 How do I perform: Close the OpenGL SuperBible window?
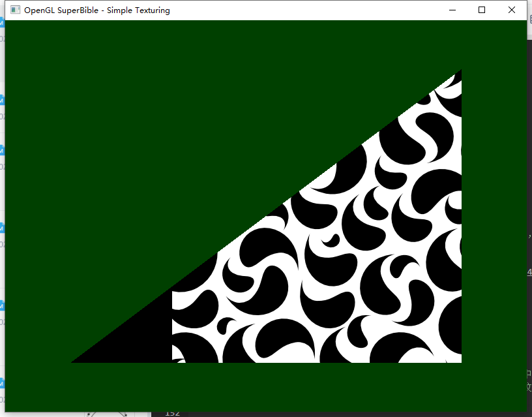click(512, 10)
